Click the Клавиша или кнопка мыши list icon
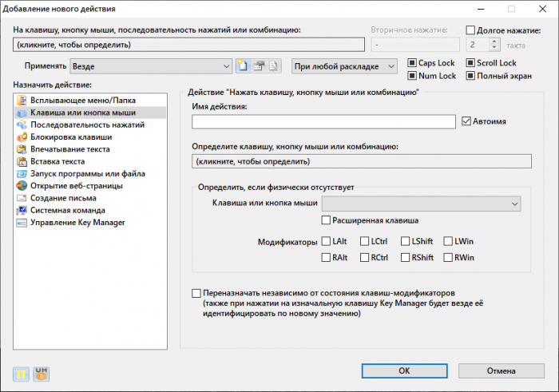This screenshot has width=559, height=392. (22, 113)
